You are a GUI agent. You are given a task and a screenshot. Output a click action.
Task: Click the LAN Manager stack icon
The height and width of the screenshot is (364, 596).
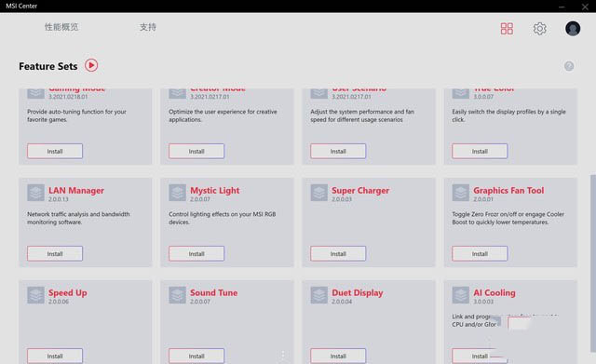pos(35,193)
